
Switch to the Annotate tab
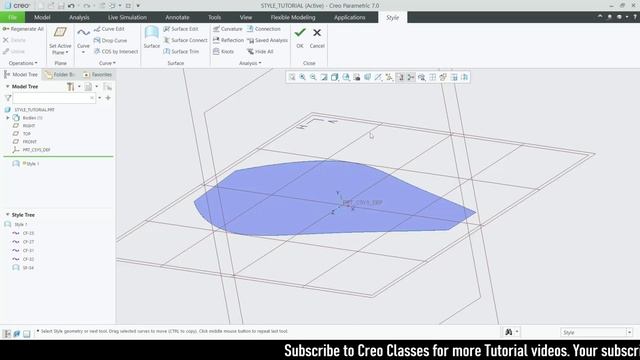(x=177, y=17)
